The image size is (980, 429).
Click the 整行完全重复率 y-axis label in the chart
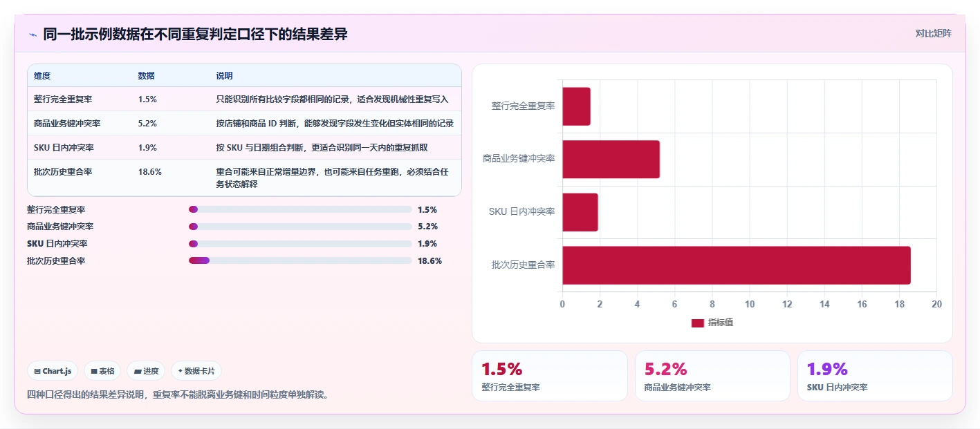pos(523,106)
